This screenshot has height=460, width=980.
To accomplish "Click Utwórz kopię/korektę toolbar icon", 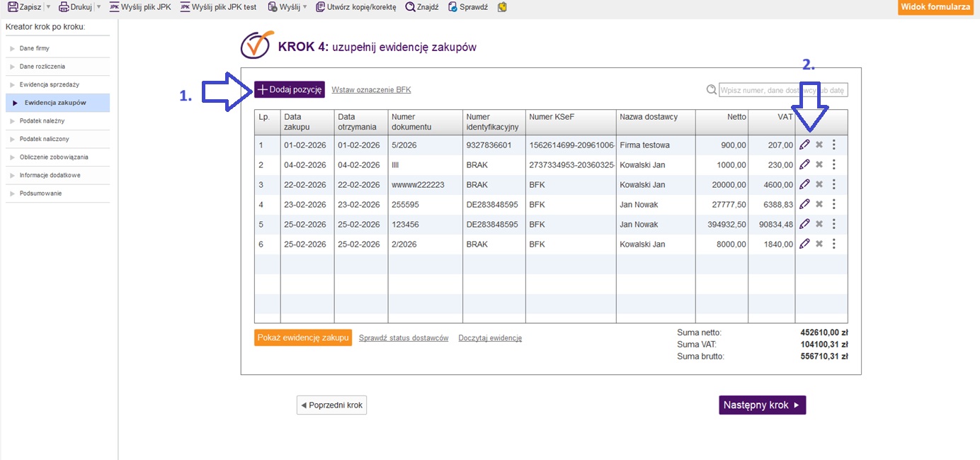I will click(x=321, y=7).
